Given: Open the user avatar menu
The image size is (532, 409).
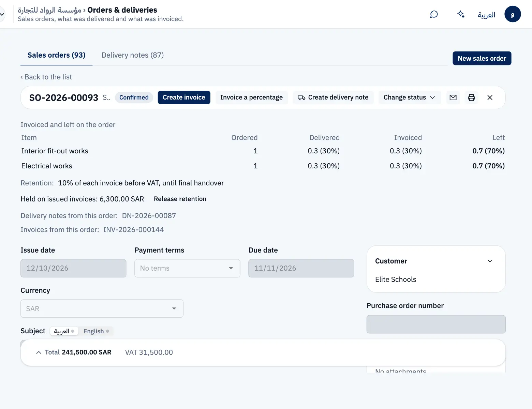Looking at the screenshot, I should point(513,14).
